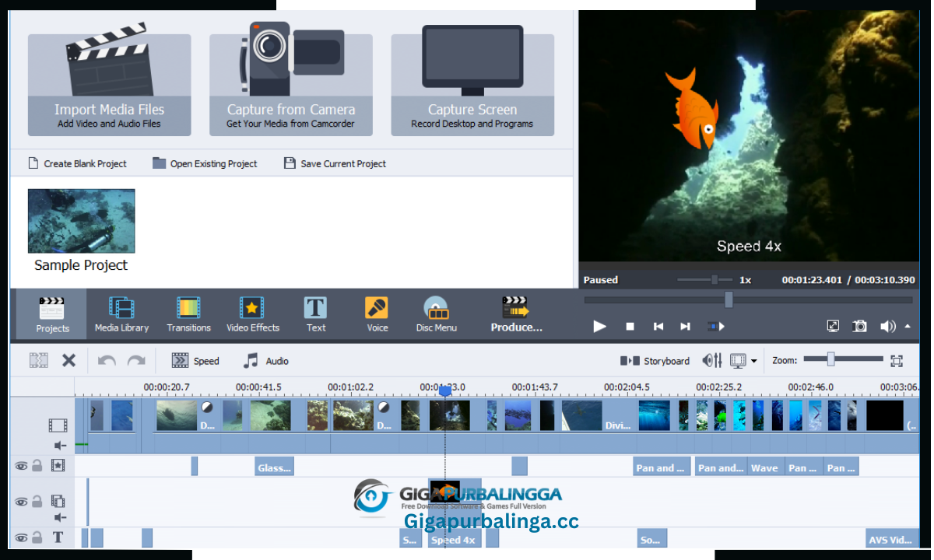Click the Audio toolbar button
The width and height of the screenshot is (934, 560).
pyautogui.click(x=266, y=361)
